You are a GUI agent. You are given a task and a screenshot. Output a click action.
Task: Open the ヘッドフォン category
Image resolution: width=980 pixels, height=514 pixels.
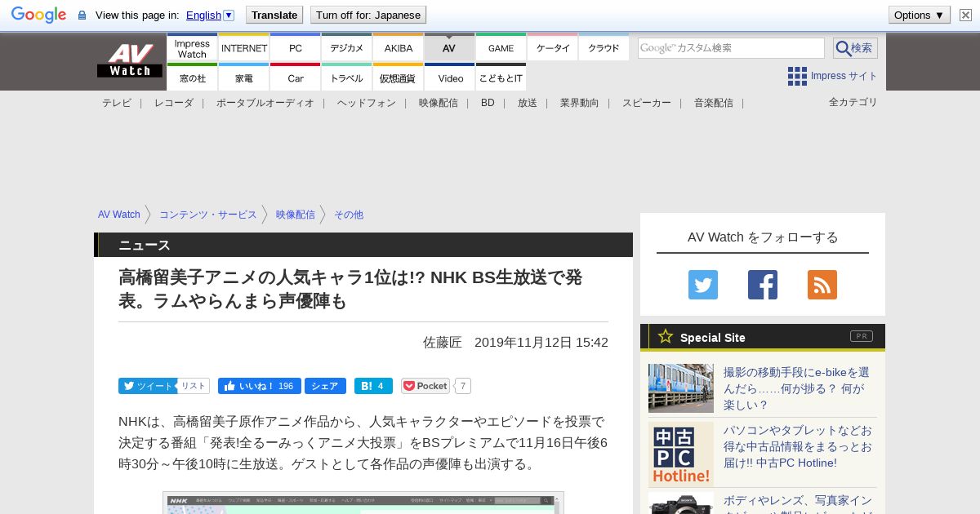367,103
